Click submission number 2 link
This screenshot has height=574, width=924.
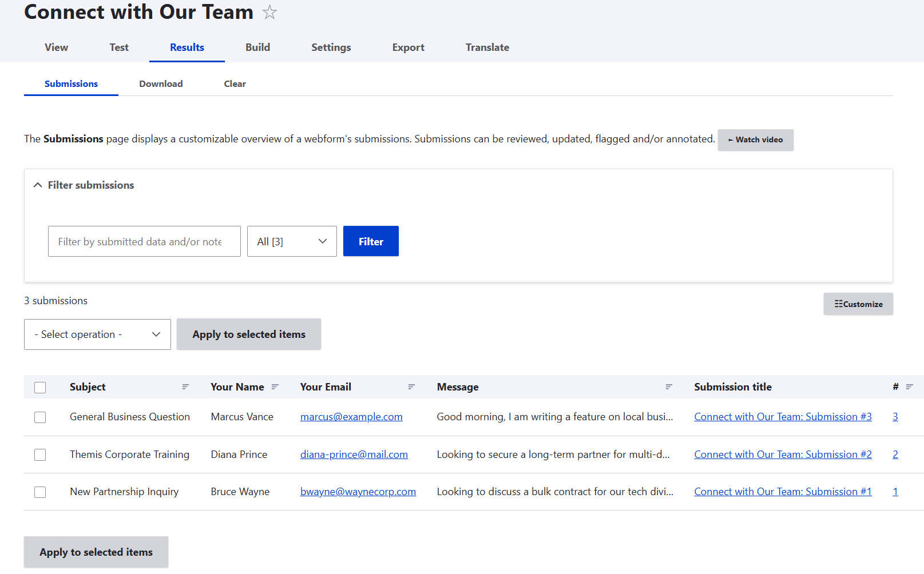[895, 455]
